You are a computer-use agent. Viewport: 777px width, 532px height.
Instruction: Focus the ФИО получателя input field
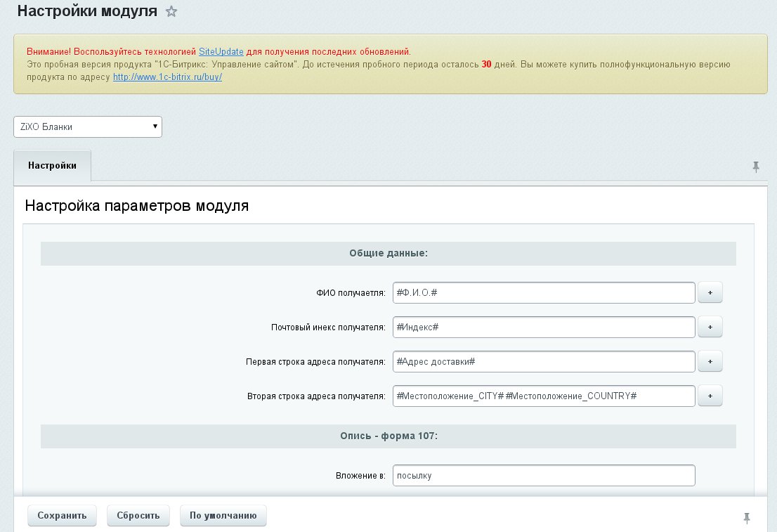544,292
